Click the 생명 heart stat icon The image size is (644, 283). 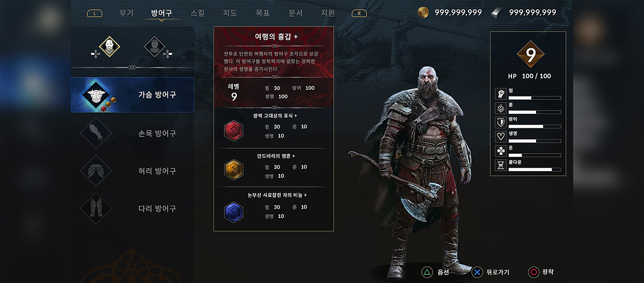500,136
